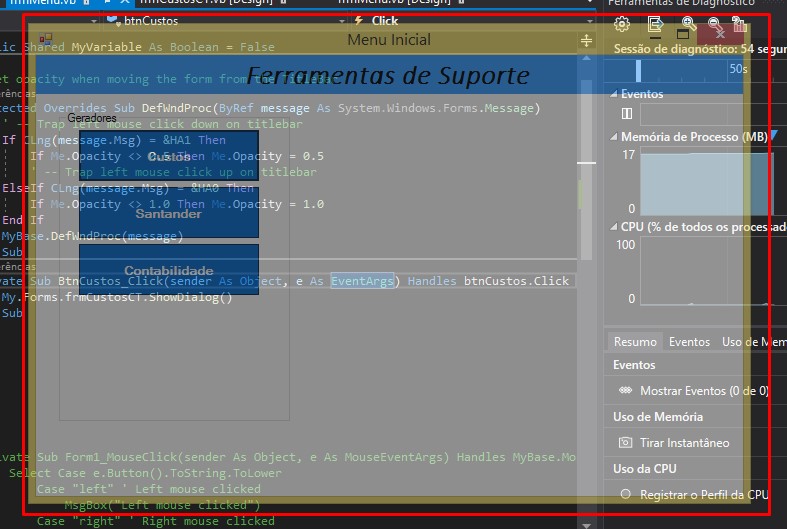The width and height of the screenshot is (787, 529).
Task: Click Tirar Instantâneo link
Action: pyautogui.click(x=685, y=443)
